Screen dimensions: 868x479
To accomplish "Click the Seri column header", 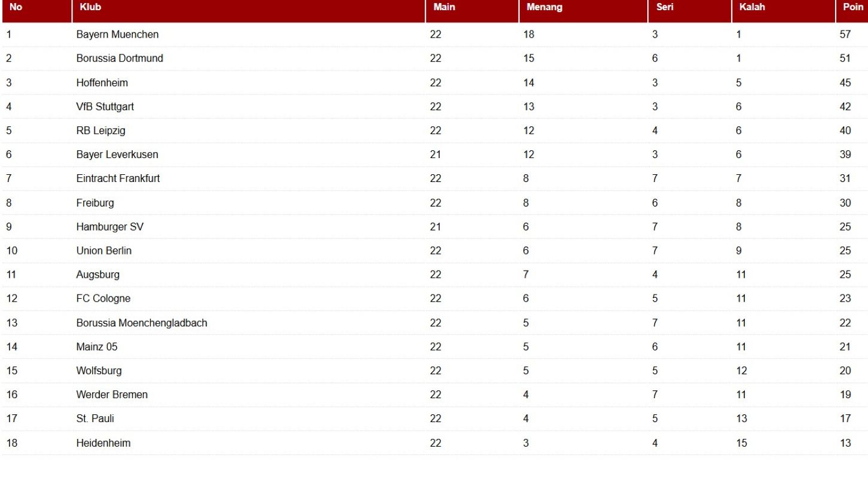I will click(665, 7).
